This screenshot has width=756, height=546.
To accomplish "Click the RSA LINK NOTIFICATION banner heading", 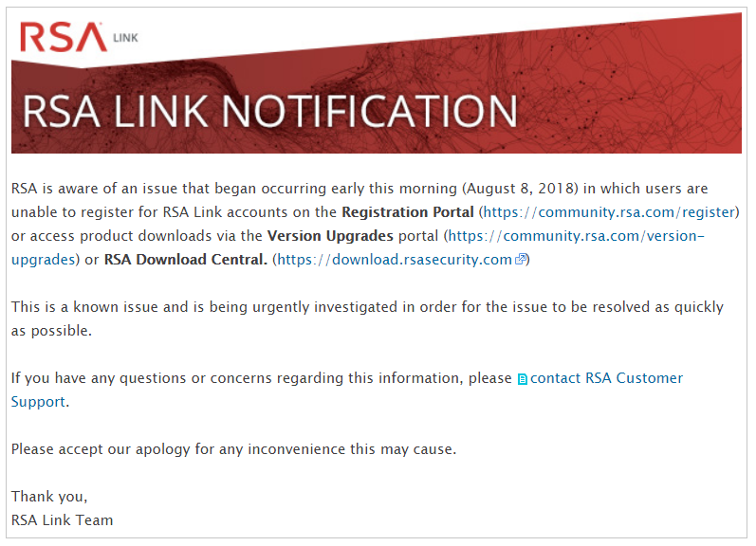I will pos(269,111).
